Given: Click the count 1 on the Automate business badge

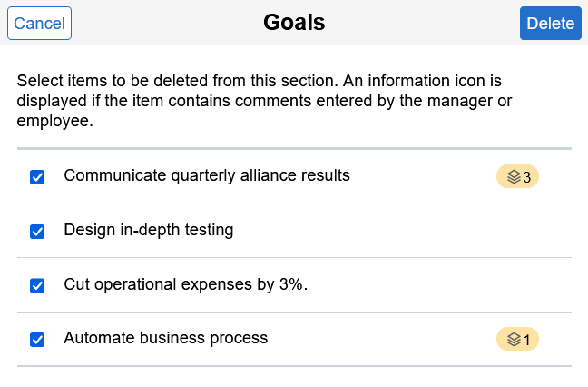Looking at the screenshot, I should click(527, 340).
